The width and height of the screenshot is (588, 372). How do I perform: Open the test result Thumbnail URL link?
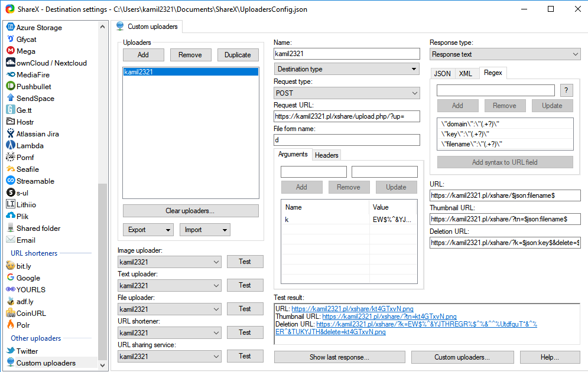pyautogui.click(x=389, y=316)
